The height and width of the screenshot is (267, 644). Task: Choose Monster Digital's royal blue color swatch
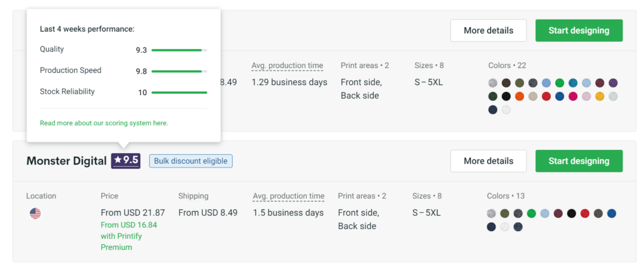click(611, 213)
